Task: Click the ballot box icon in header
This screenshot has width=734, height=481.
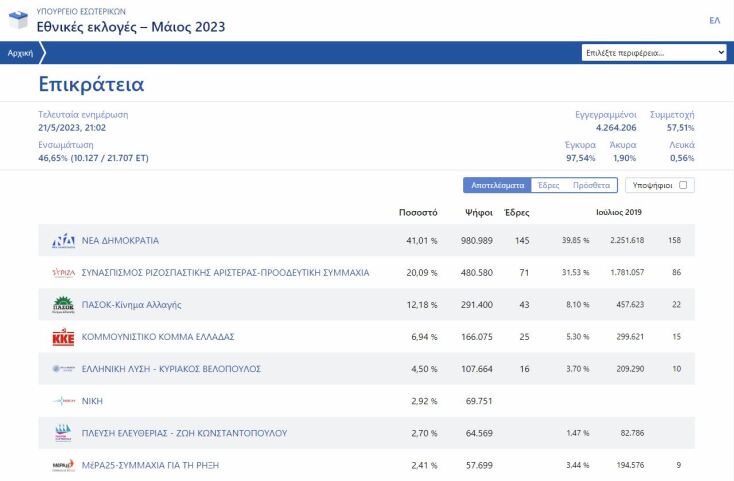Action: click(18, 19)
